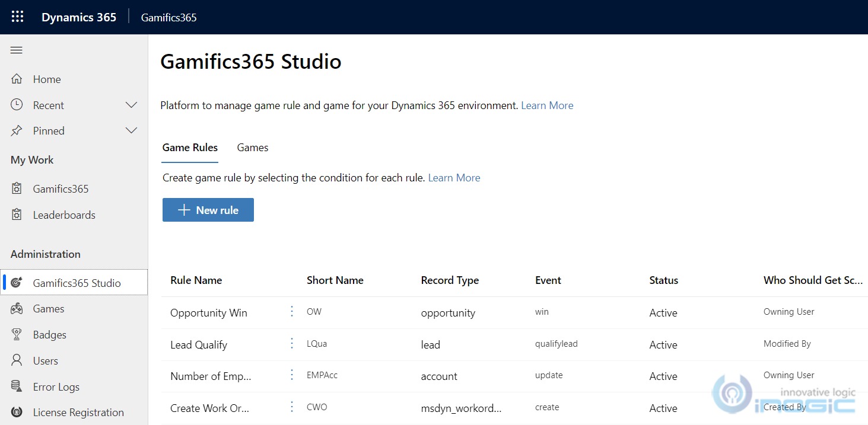The width and height of the screenshot is (868, 425).
Task: Click the Gamifics365 clipboard icon under My Work
Action: coord(17,188)
